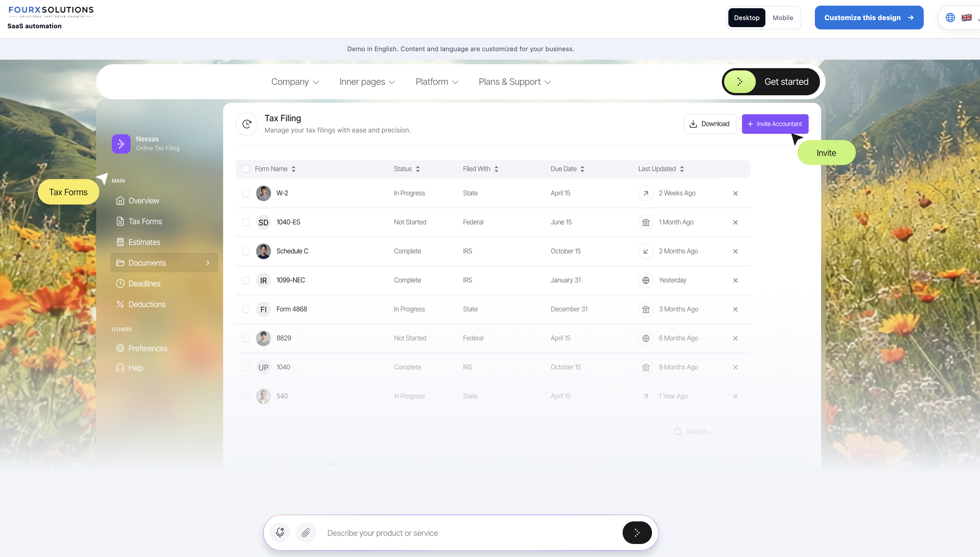Remove the W-2 row with its X
Screen dimensions: 980x557
(735, 193)
